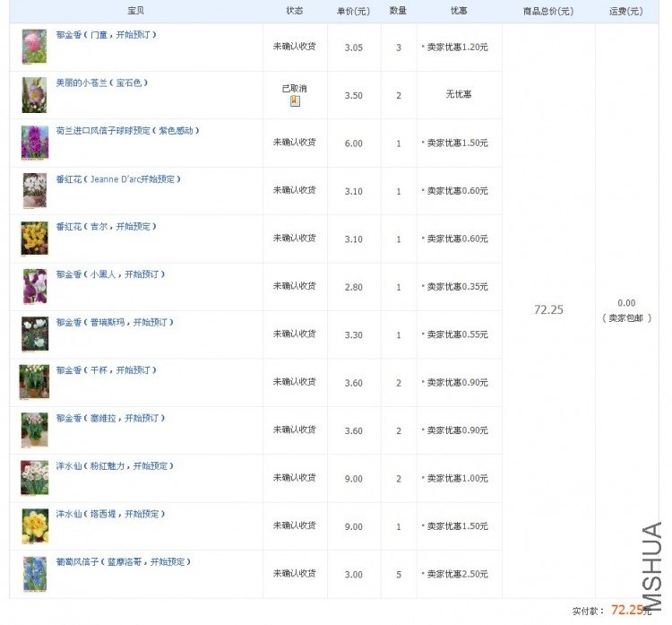Image resolution: width=672 pixels, height=625 pixels.
Task: Open the 美丽的小苍兰 宝石色 product thumbnail
Action: 34,95
